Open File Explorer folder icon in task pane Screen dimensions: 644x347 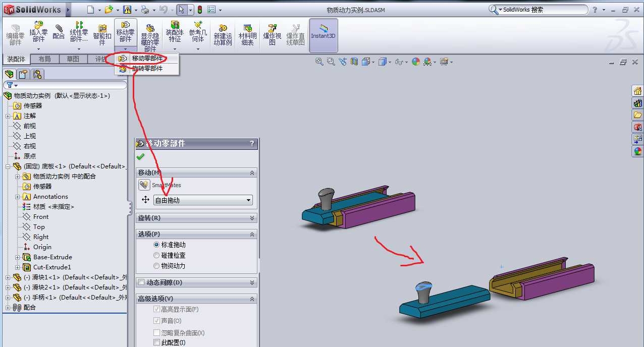(638, 115)
